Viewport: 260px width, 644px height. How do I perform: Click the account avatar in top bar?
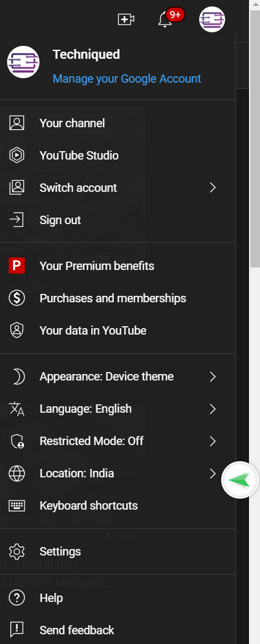(x=212, y=19)
